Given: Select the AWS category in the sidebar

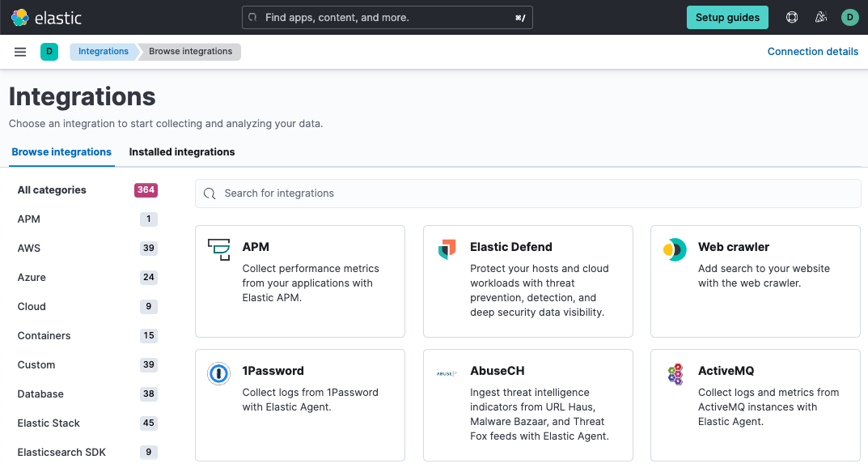Looking at the screenshot, I should [29, 248].
